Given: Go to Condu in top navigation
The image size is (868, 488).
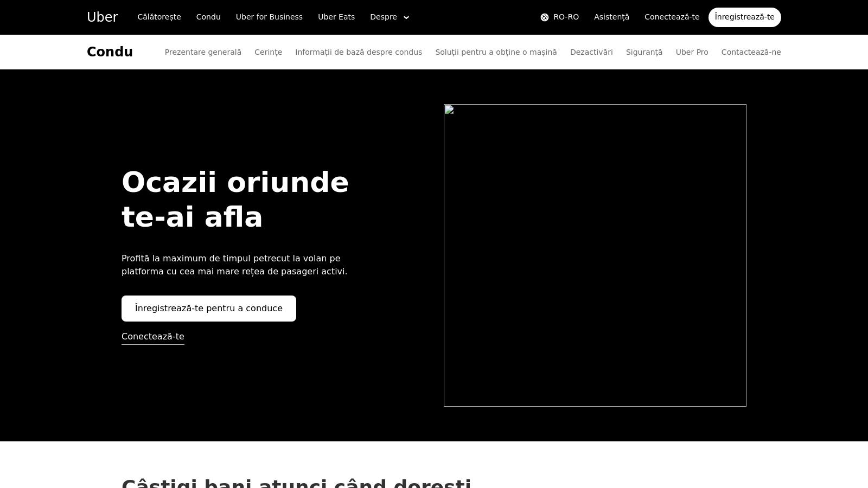Looking at the screenshot, I should click(208, 17).
